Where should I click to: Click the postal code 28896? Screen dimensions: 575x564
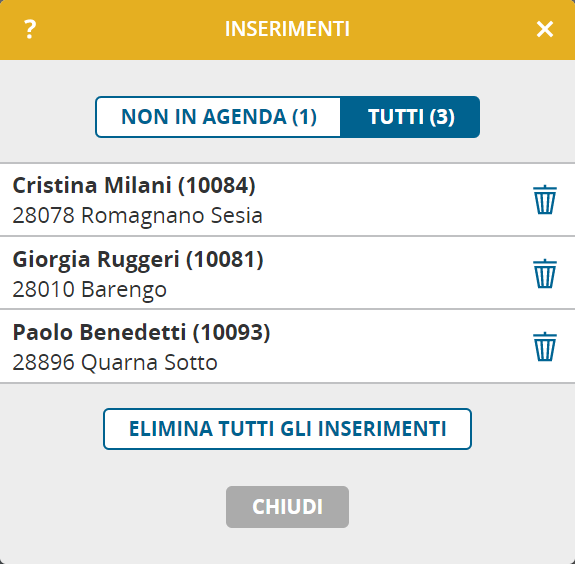[x=44, y=363]
